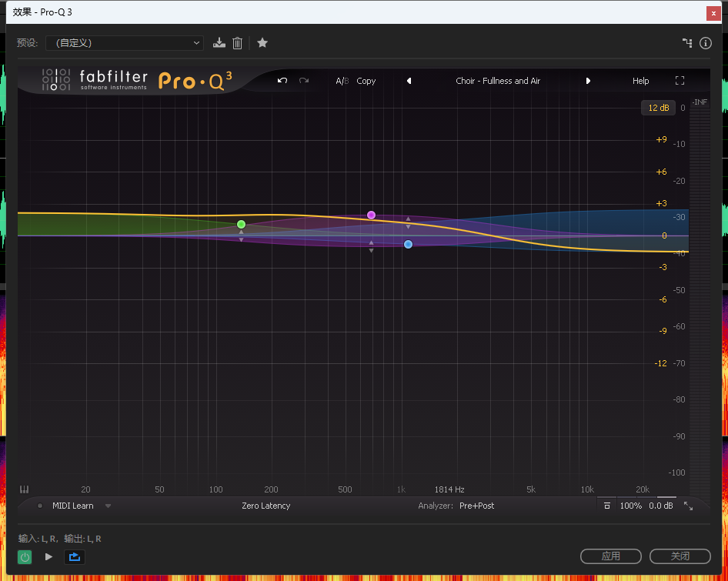Click the 应用 apply button

tap(611, 556)
